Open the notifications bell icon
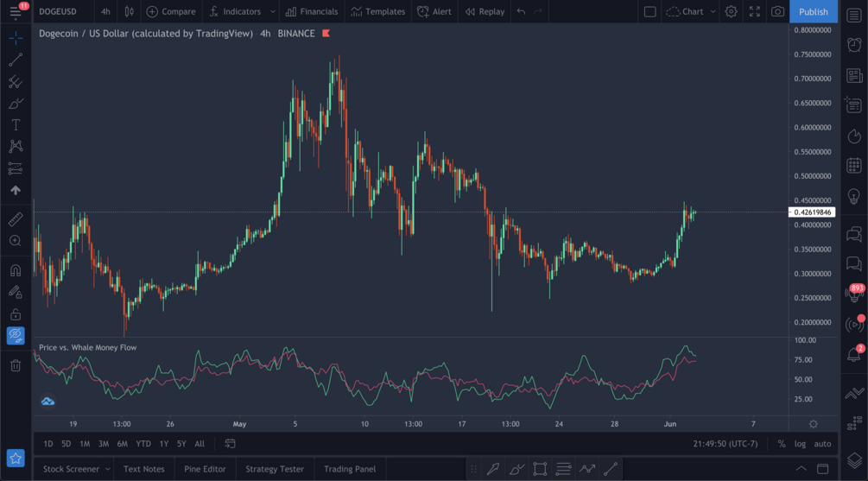The width and height of the screenshot is (868, 481). tap(854, 353)
